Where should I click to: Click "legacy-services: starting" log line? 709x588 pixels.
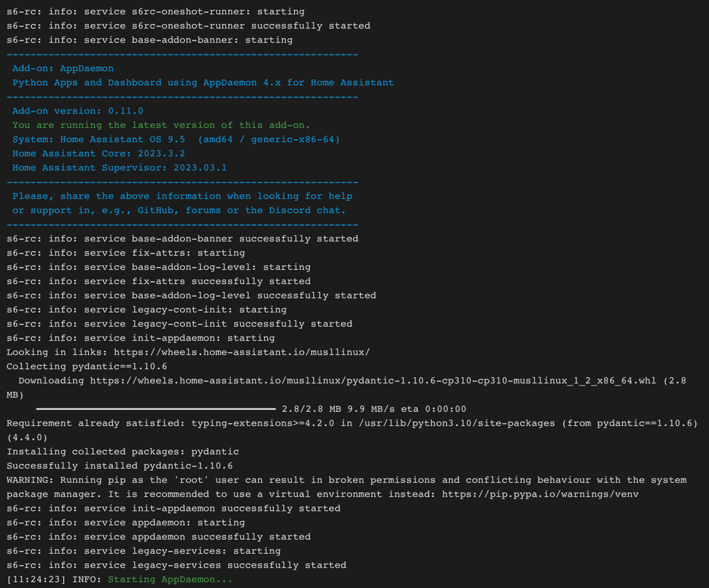pos(144,551)
